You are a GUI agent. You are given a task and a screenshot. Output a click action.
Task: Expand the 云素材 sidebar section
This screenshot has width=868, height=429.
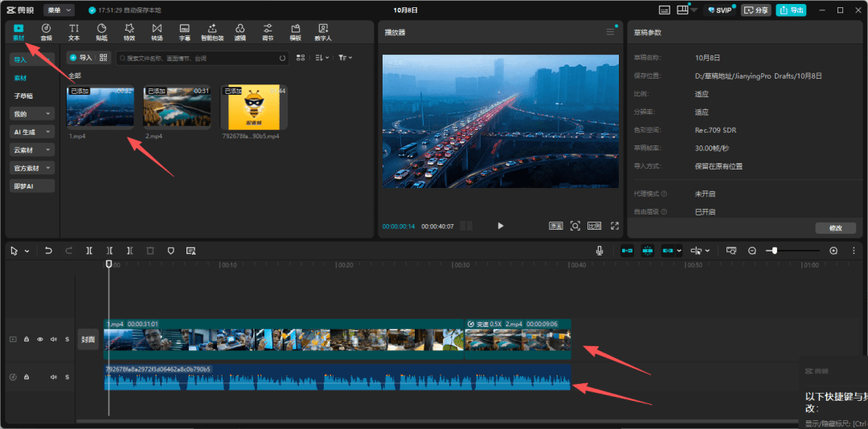pos(32,149)
